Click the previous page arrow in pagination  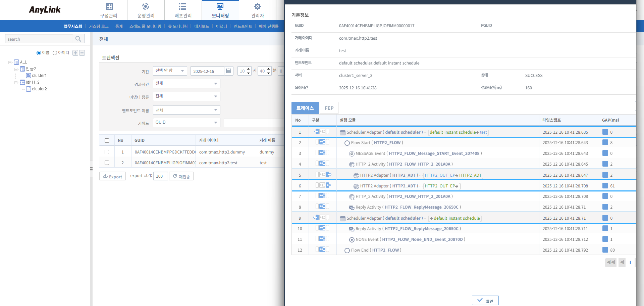coord(622,262)
